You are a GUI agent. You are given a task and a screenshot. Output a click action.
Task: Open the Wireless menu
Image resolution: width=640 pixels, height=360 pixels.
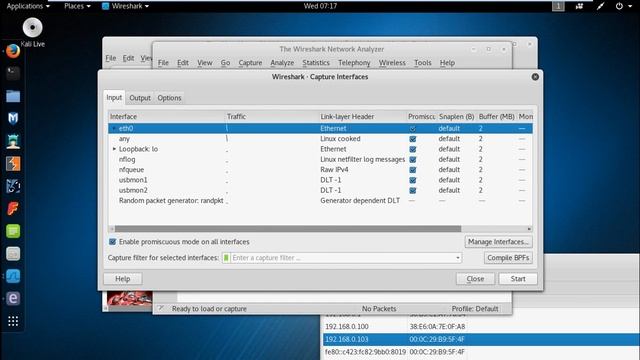(392, 63)
